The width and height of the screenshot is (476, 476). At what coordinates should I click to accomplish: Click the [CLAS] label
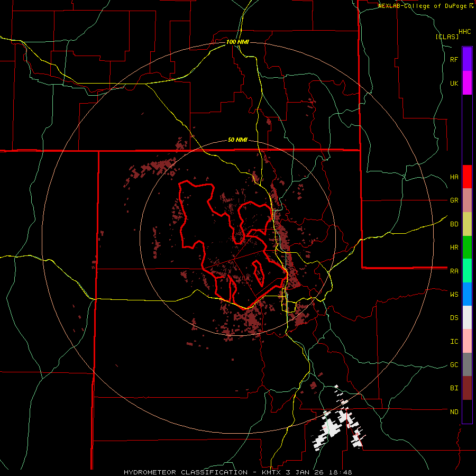pos(447,37)
